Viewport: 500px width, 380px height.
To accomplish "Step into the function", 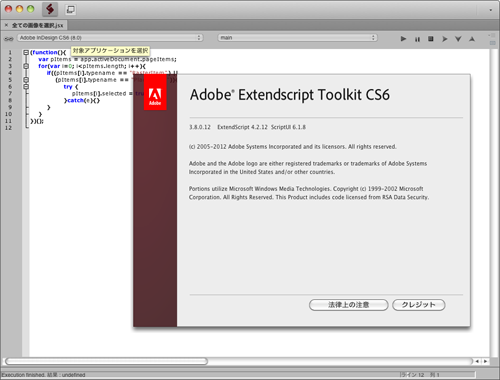I will click(x=458, y=39).
